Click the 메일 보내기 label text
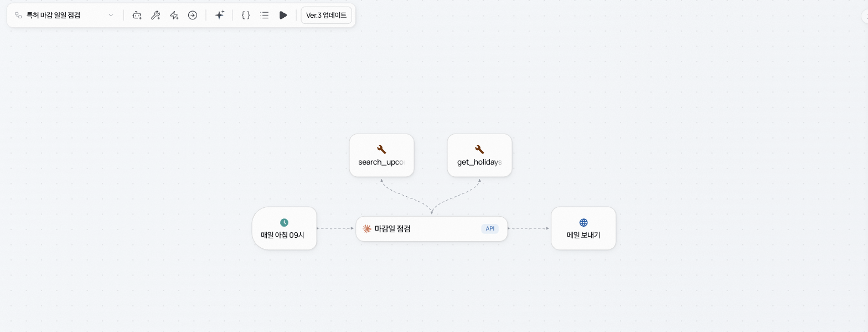The image size is (868, 332). (583, 235)
